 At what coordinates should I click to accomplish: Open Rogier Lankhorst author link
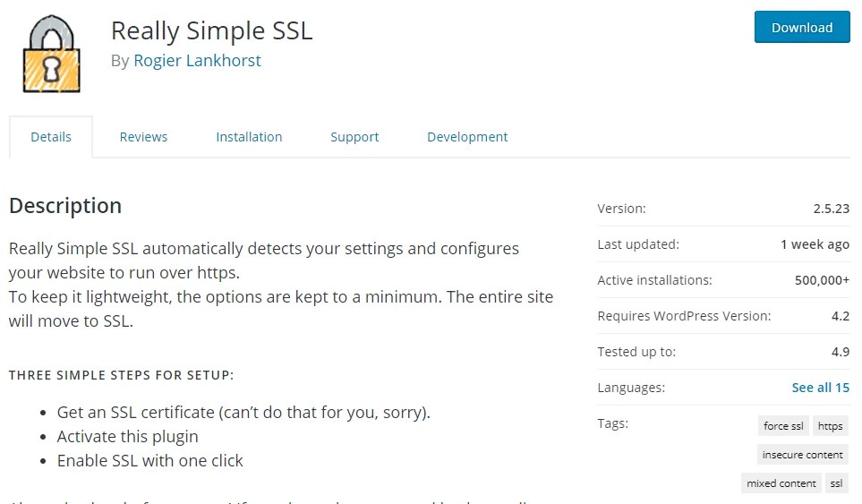click(x=197, y=61)
